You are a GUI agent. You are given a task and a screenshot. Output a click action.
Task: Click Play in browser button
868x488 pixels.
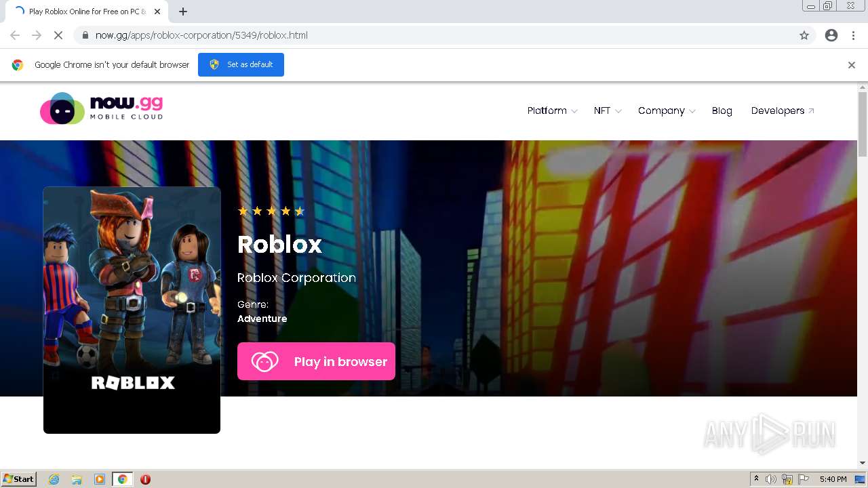pos(316,361)
